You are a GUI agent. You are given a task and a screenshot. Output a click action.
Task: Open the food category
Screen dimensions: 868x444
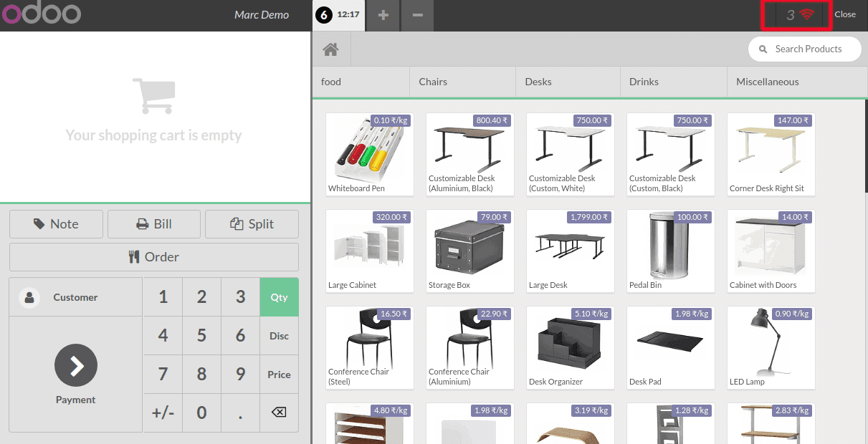tap(361, 82)
